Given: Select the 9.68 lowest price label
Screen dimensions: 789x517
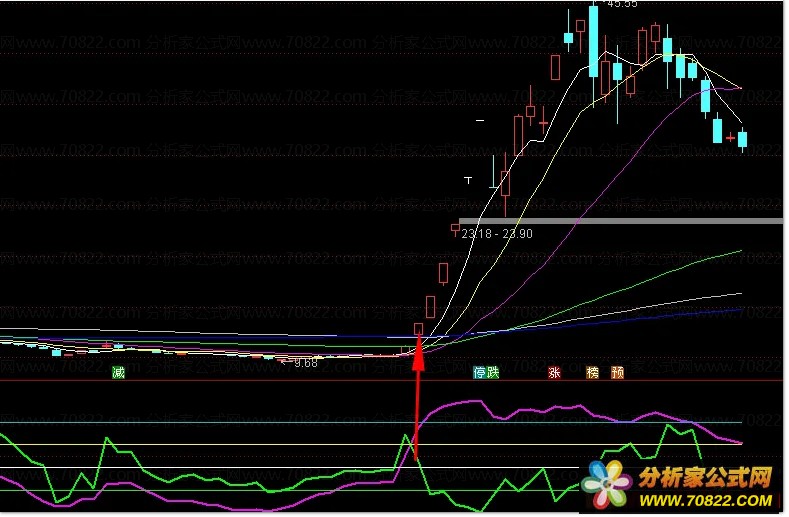Looking at the screenshot, I should click(305, 363).
